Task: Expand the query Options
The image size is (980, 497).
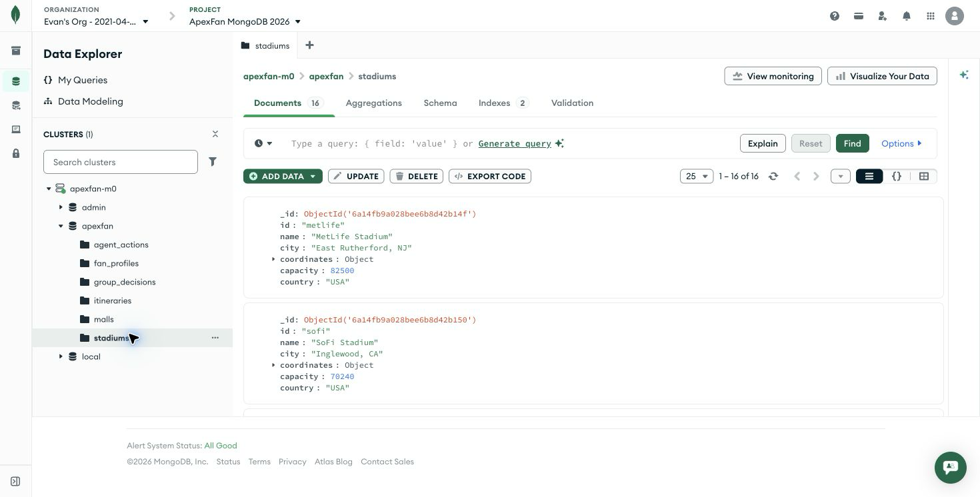Action: 901,143
